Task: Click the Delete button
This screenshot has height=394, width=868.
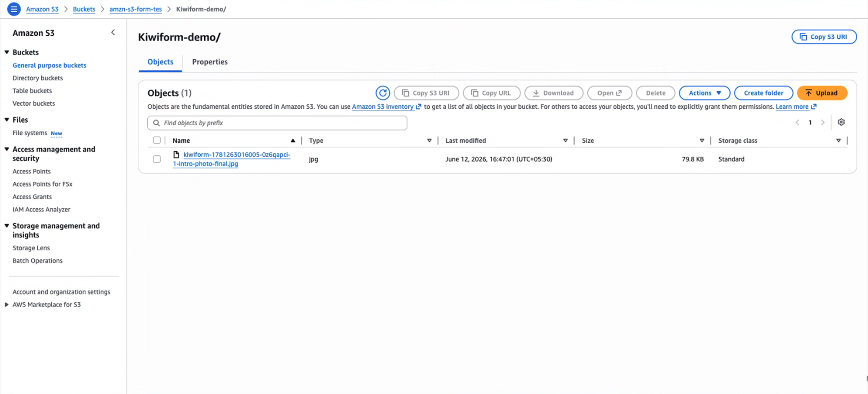Action: point(656,93)
